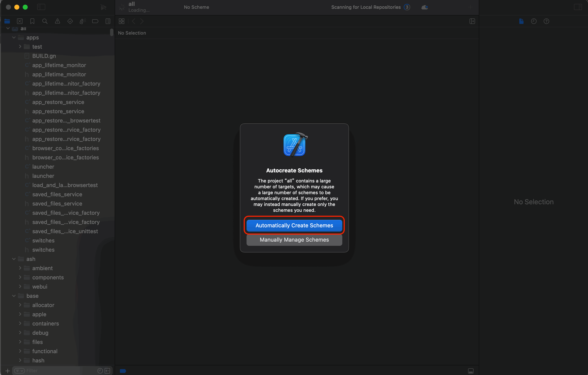Open the Bookmark navigator
Image resolution: width=588 pixels, height=375 pixels.
[x=32, y=21]
